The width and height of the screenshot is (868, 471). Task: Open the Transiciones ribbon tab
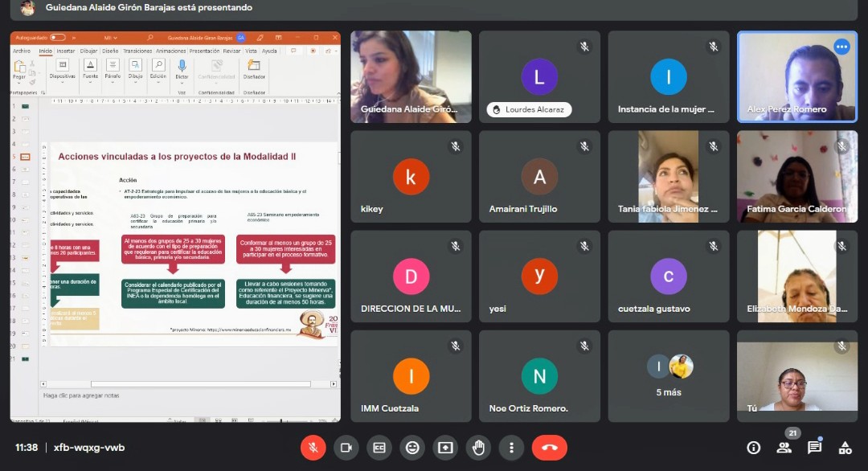click(137, 51)
